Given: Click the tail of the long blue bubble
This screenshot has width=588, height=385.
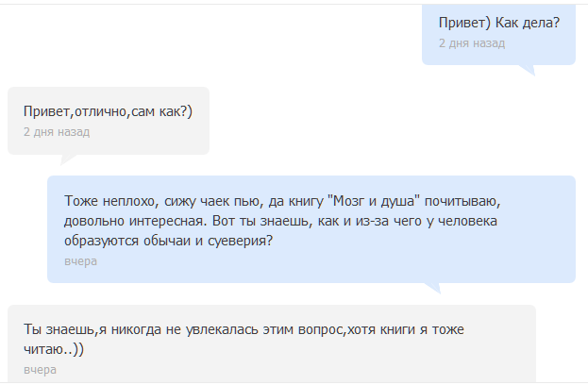Looking at the screenshot, I should 433,288.
